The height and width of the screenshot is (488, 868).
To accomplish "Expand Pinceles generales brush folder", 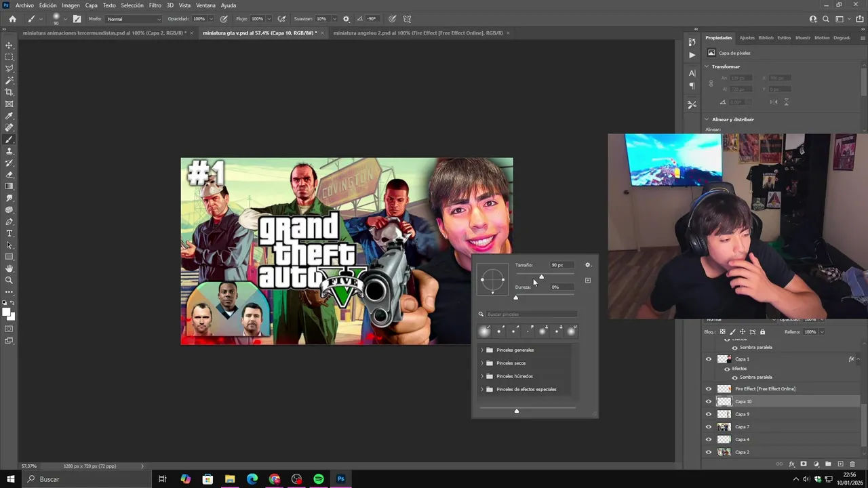I will tap(482, 350).
